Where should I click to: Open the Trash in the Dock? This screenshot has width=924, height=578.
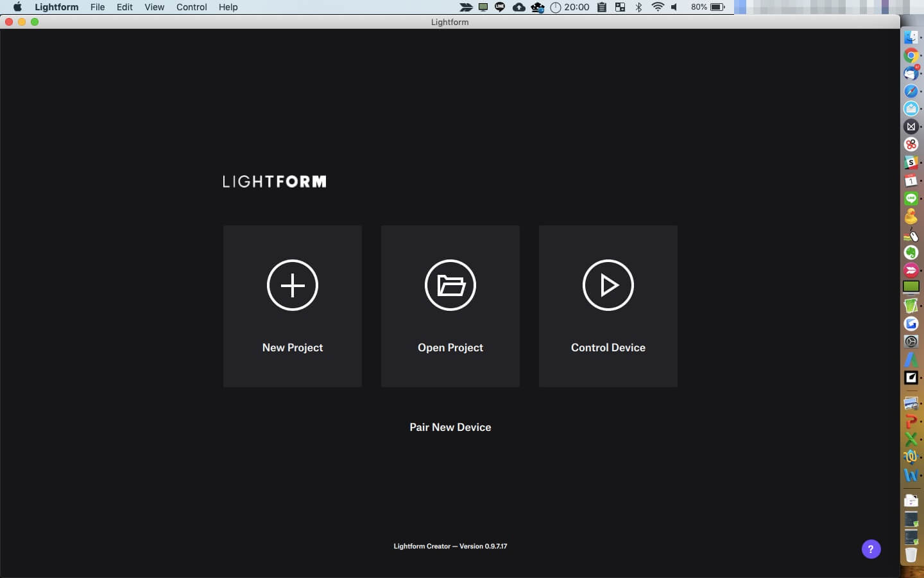click(x=911, y=554)
